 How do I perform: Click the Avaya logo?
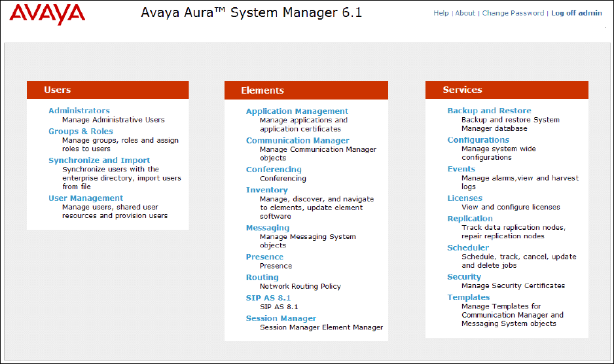coord(47,14)
